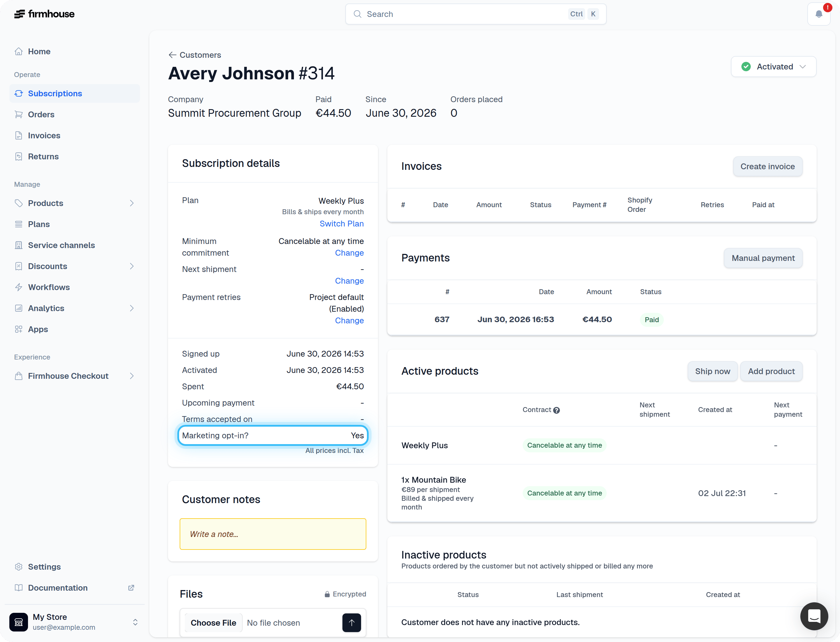Click the Marketing opt-in Yes value
This screenshot has width=840, height=642.
click(x=357, y=435)
